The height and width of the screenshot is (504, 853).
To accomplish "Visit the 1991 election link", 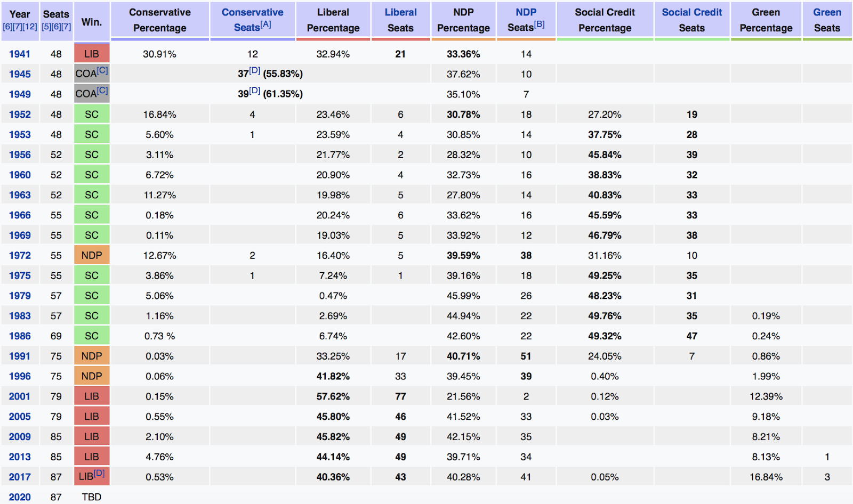I will click(x=20, y=356).
